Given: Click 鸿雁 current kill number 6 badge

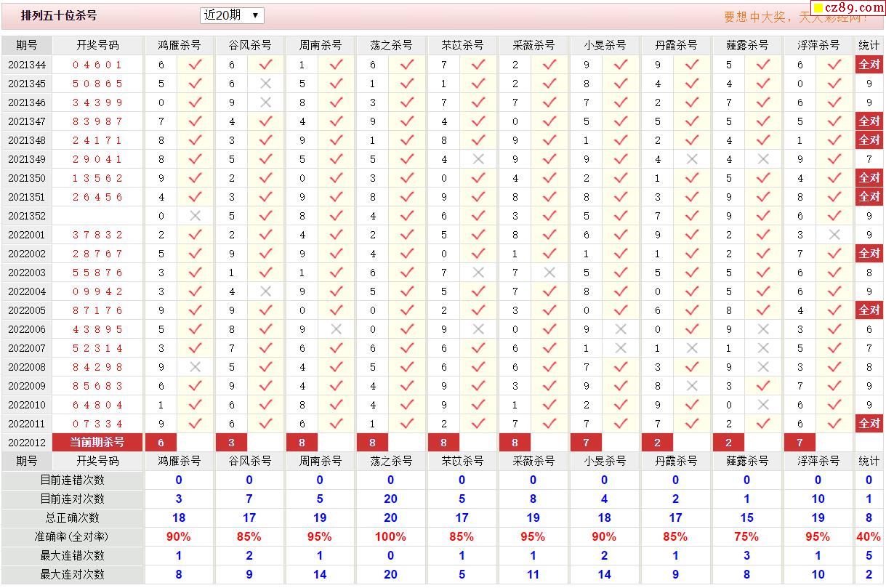Looking at the screenshot, I should tap(161, 442).
